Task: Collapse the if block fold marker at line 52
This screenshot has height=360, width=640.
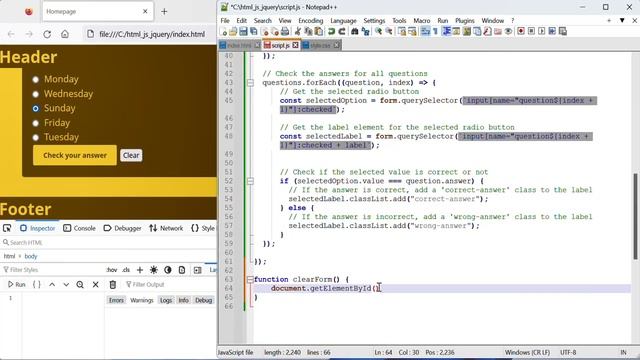Action: tap(250, 181)
